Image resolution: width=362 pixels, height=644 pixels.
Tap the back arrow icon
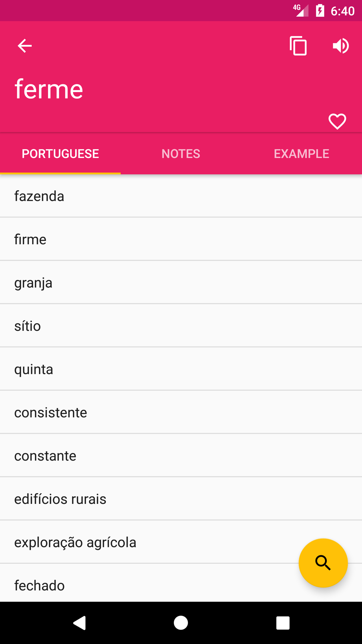(25, 46)
